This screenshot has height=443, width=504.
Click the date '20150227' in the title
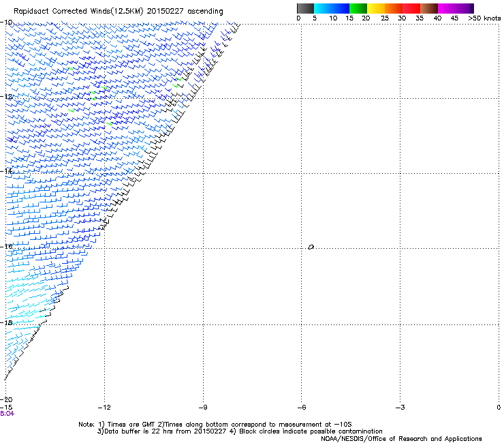point(166,11)
